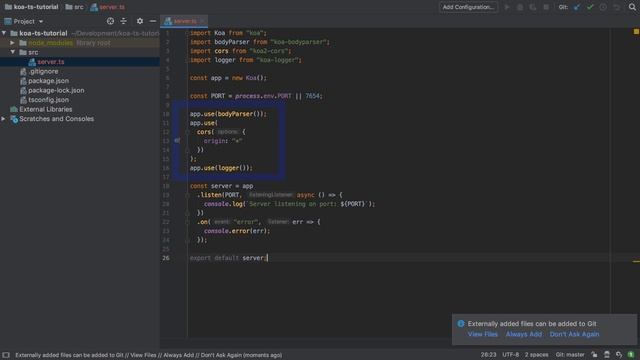Click the yellow inspection indicator above scrollbar
640x360 pixels.
636,31
